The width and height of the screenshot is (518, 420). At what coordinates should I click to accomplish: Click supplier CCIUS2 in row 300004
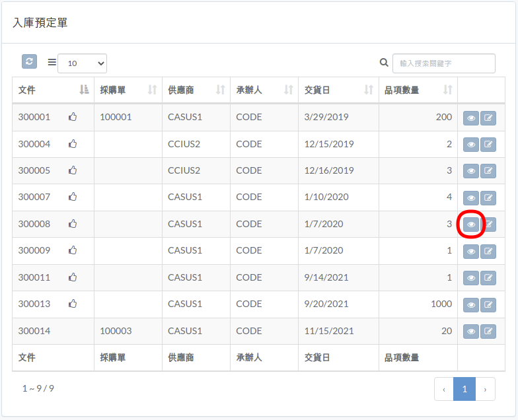click(x=184, y=144)
